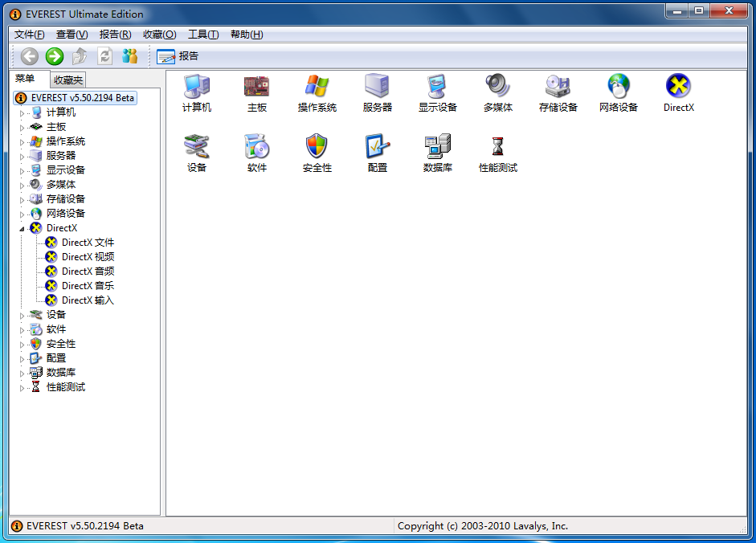Viewport: 756px width, 543px height.
Task: Click the Refresh toolbar icon
Action: coord(104,56)
